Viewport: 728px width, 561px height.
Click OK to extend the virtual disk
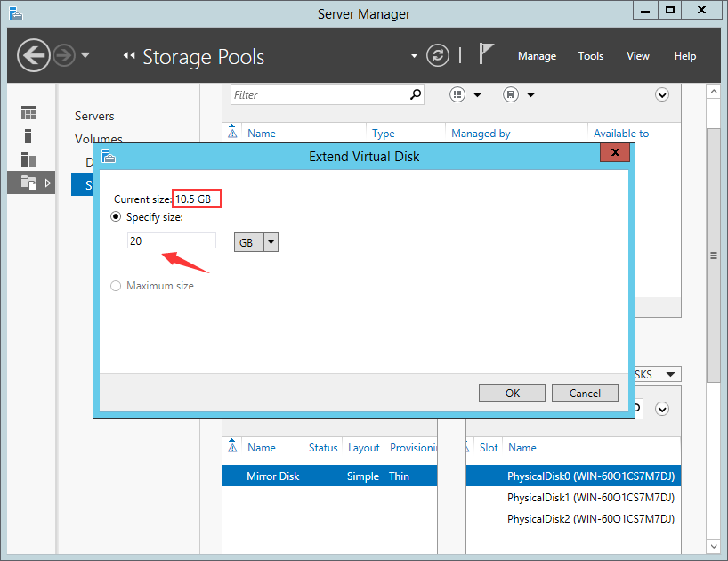click(x=512, y=393)
